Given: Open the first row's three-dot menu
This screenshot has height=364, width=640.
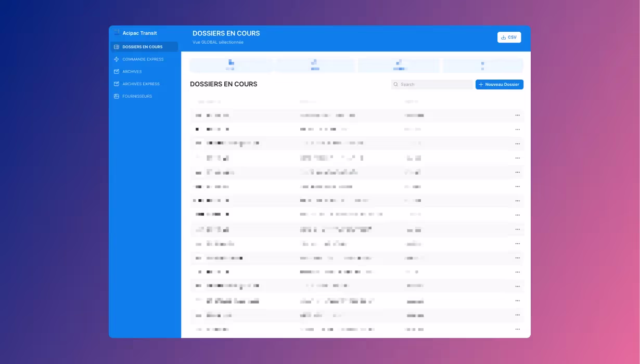Looking at the screenshot, I should click(517, 115).
